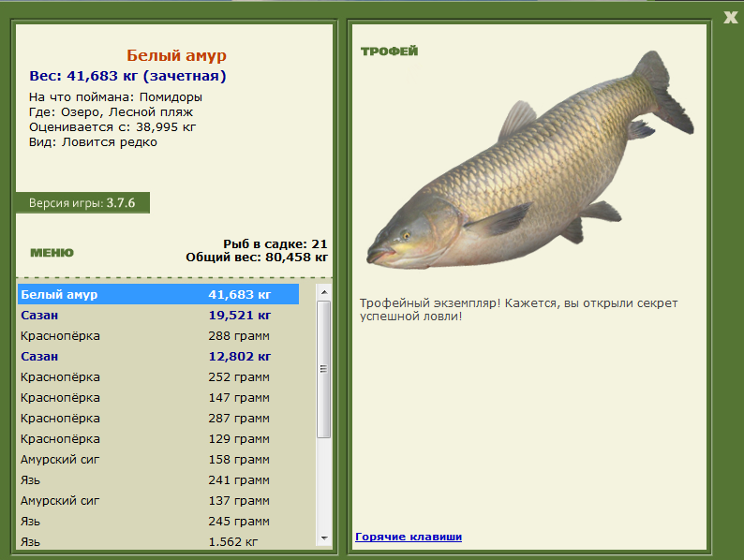Select the Сазан 12,802 кг row
Viewport: 744px width, 560px height.
coord(158,357)
